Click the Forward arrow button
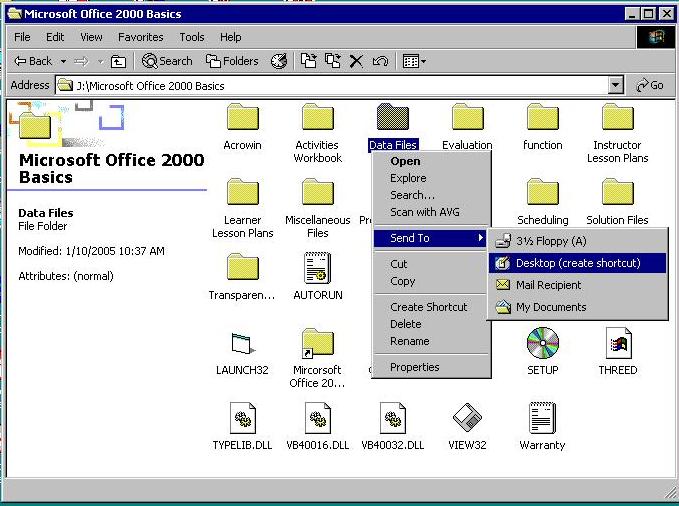Image resolution: width=679 pixels, height=506 pixels. coord(81,62)
